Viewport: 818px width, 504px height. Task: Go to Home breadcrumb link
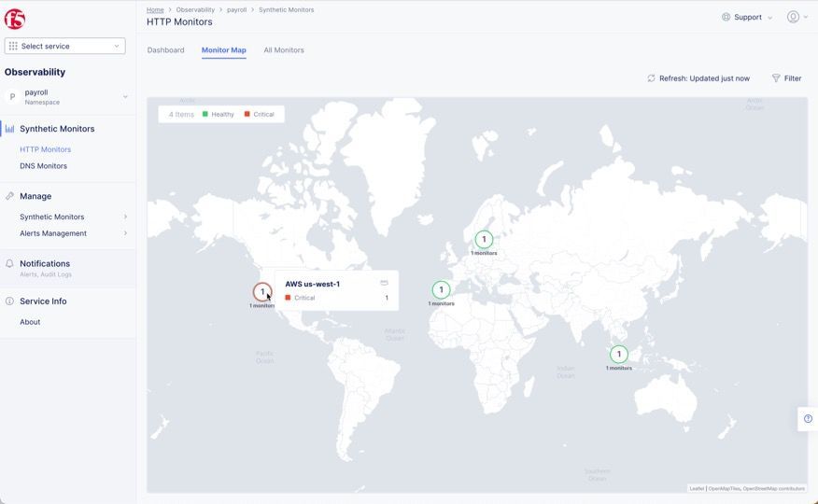click(155, 10)
